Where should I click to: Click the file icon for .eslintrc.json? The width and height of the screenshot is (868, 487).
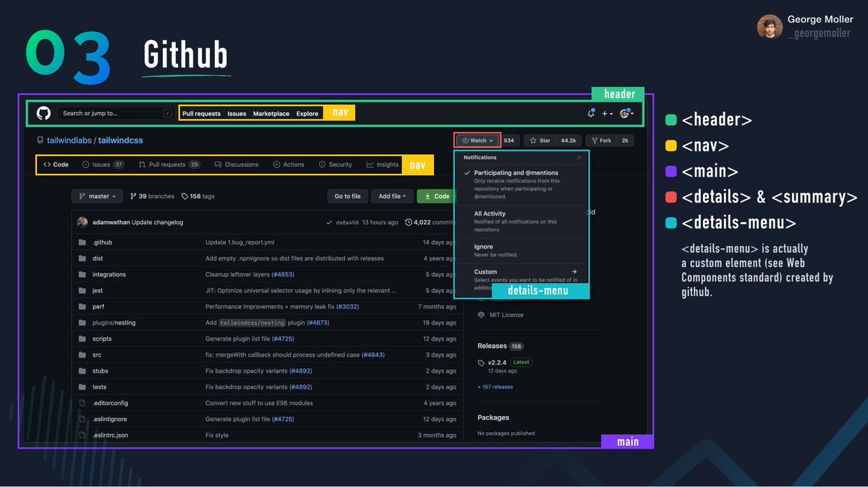pos(82,435)
